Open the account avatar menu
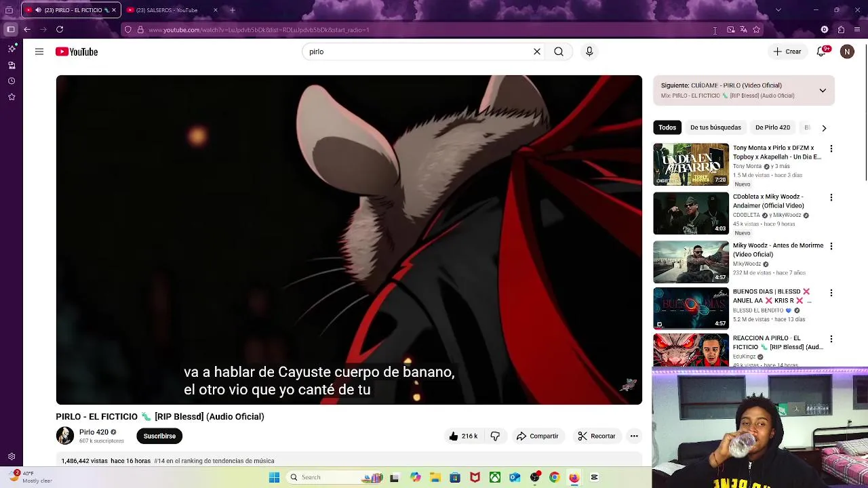Image resolution: width=868 pixels, height=488 pixels. pos(847,52)
